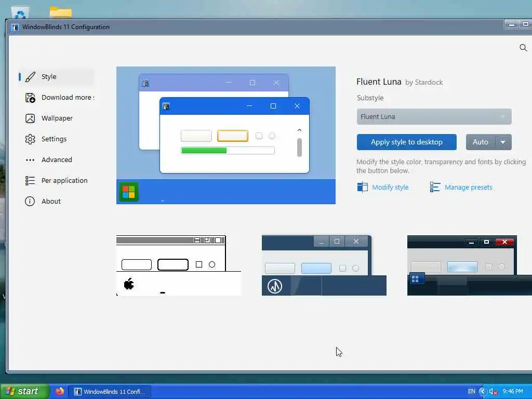Image resolution: width=532 pixels, height=399 pixels.
Task: Open the Settings section
Action: pos(56,139)
